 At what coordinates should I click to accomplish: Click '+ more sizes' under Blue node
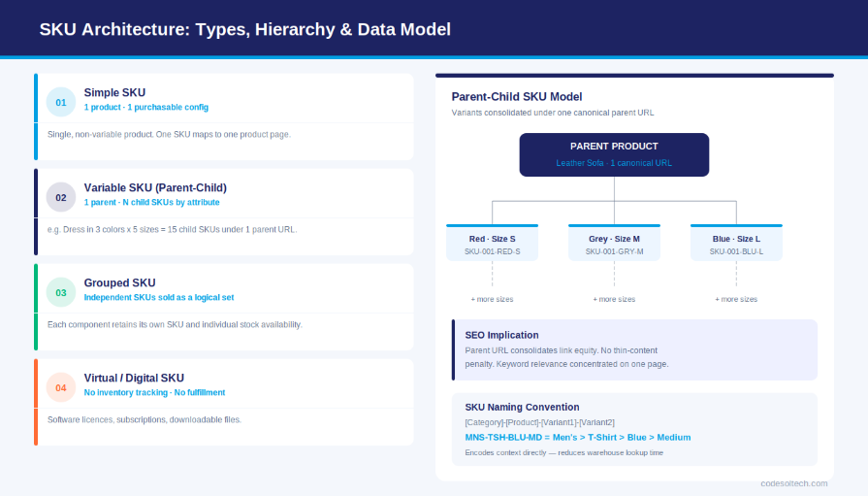click(x=736, y=299)
